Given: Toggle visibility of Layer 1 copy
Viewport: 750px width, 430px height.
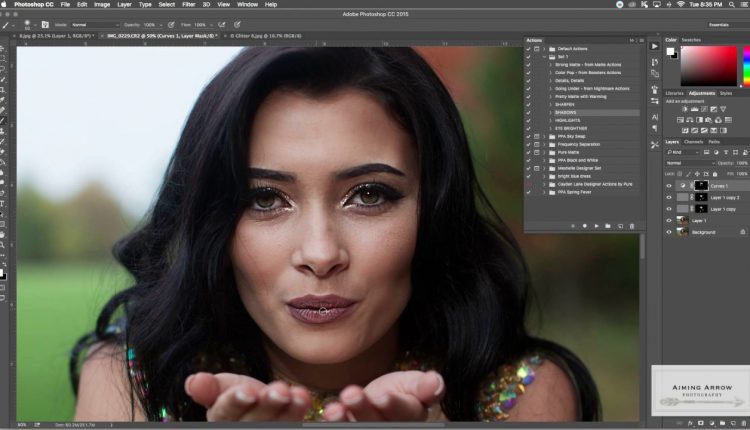Looking at the screenshot, I should pyautogui.click(x=669, y=209).
